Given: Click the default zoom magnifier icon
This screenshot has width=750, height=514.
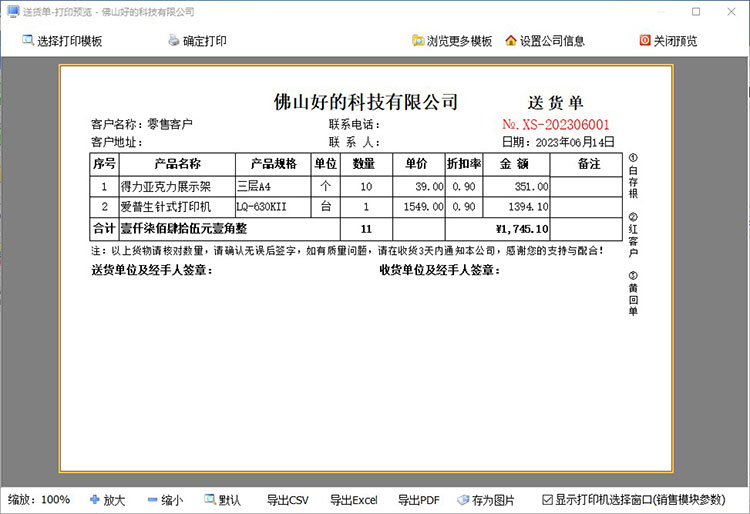Looking at the screenshot, I should (210, 500).
